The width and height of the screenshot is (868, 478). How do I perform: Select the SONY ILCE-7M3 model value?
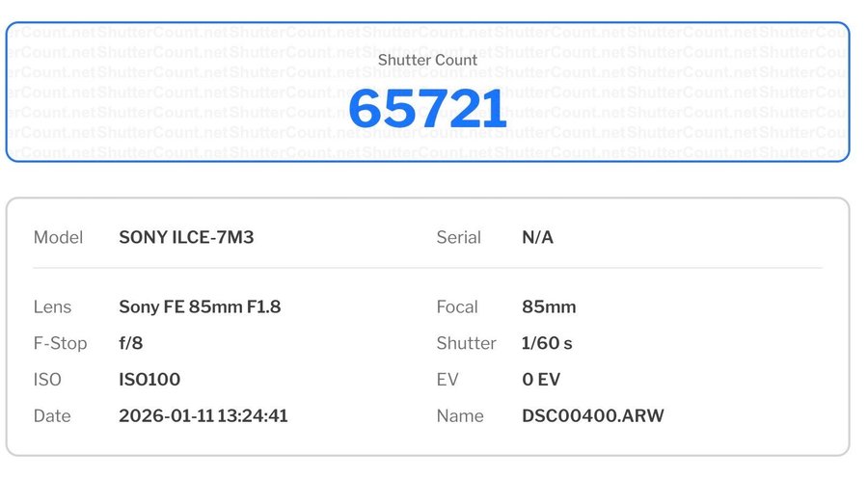(186, 237)
